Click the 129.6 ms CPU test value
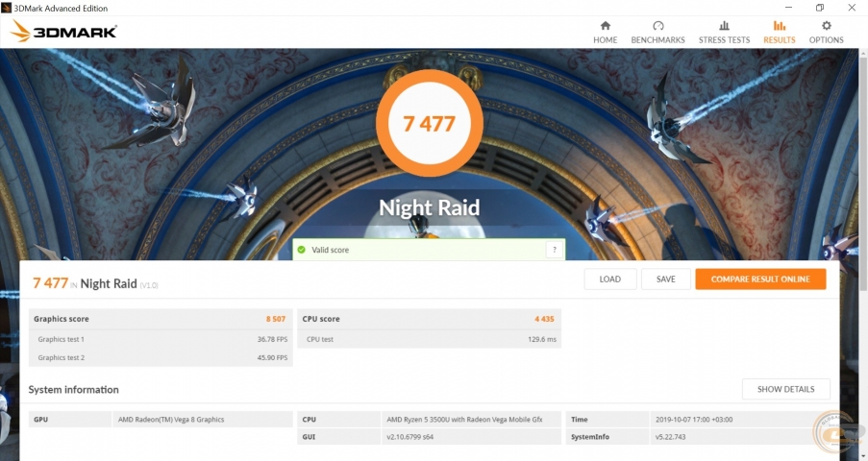Viewport: 868px width, 461px height. (542, 339)
